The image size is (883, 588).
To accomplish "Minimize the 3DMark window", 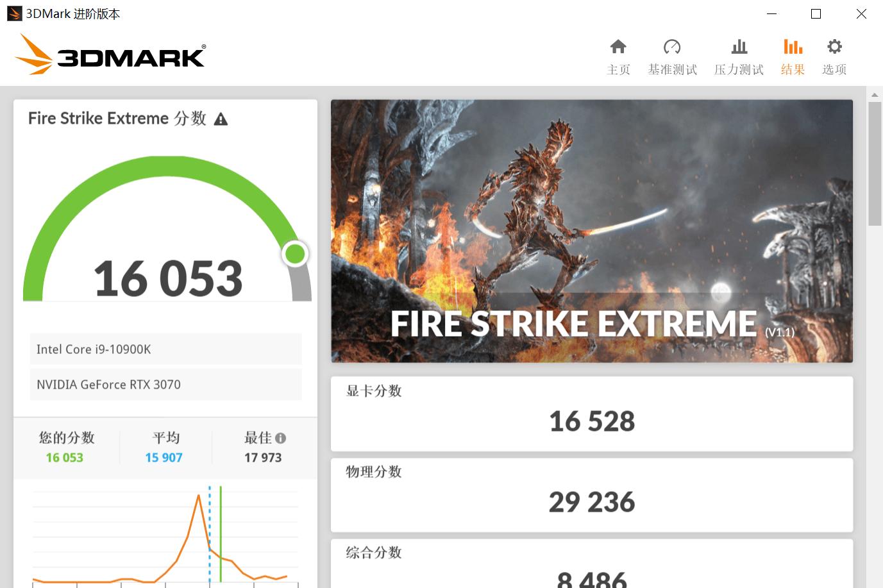I will (x=772, y=13).
